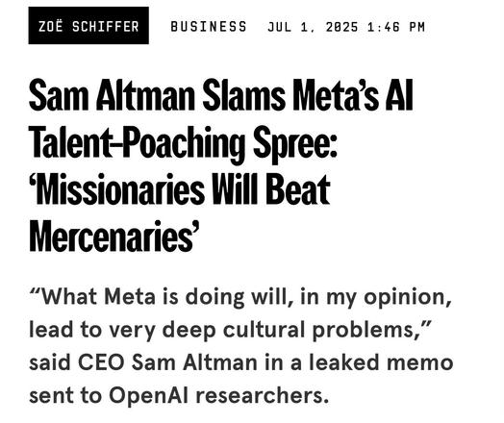
Task: Click the word 'OpenAI' in the subheading
Action: tap(148, 395)
